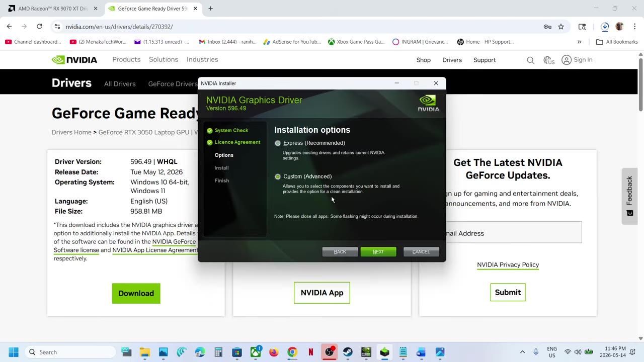Click the NVIDIA App button
Viewport: 644px width, 362px height.
322,293
